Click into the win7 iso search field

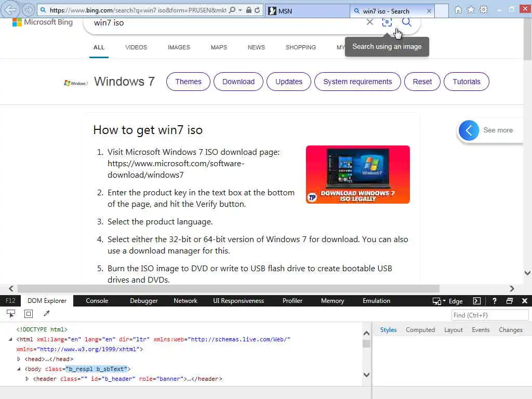click(x=224, y=23)
